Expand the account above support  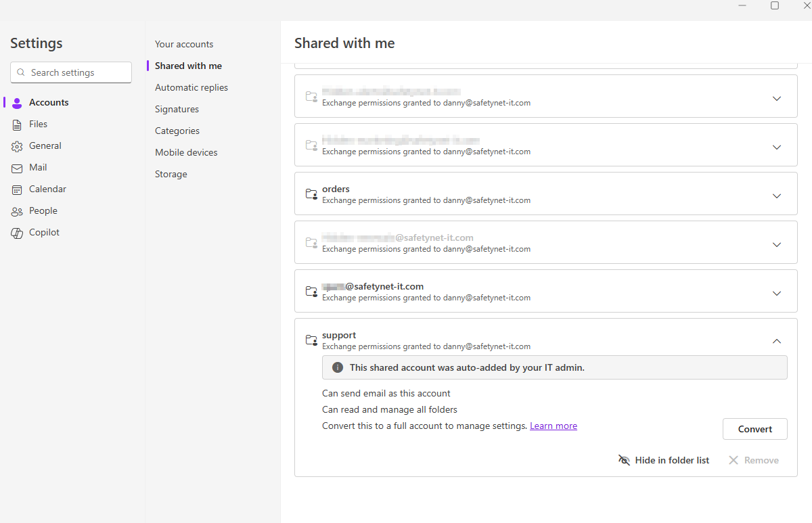pos(777,293)
